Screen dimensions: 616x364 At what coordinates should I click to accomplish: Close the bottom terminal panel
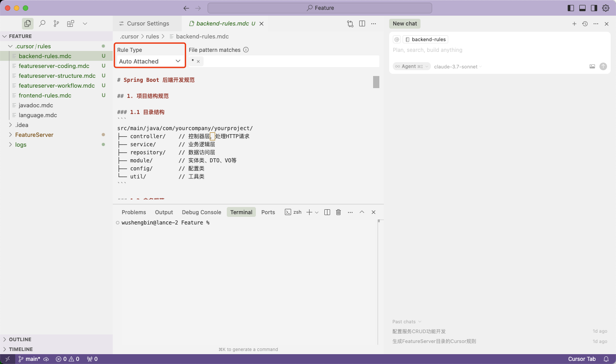(374, 212)
